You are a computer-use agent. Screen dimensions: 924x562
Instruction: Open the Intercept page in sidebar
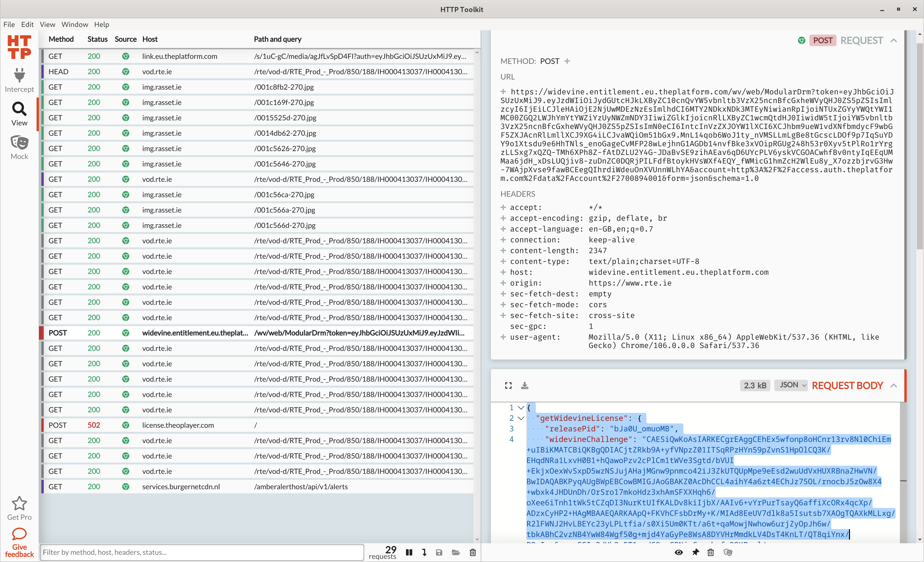[x=19, y=80]
